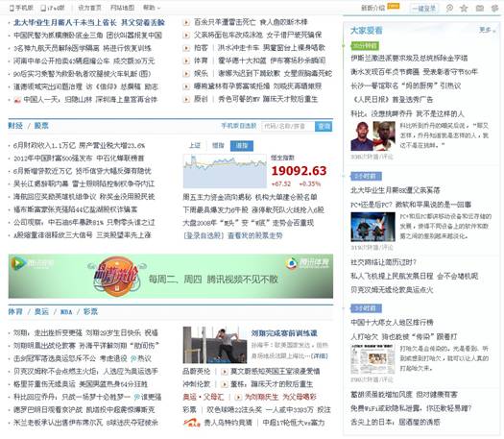Select the highlighted 港指 index tab
Viewport: 504px width, 439px height.
click(x=242, y=146)
